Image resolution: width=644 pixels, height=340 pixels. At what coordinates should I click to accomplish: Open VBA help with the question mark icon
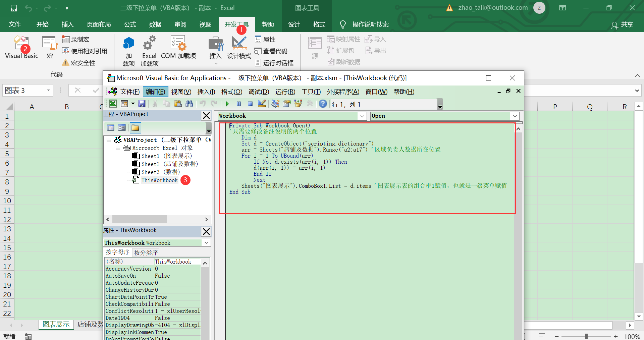pyautogui.click(x=323, y=104)
